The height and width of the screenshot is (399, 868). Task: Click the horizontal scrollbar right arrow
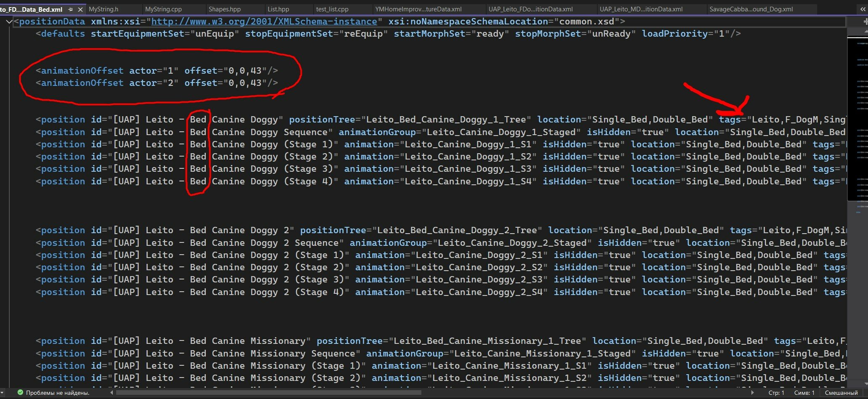[752, 393]
